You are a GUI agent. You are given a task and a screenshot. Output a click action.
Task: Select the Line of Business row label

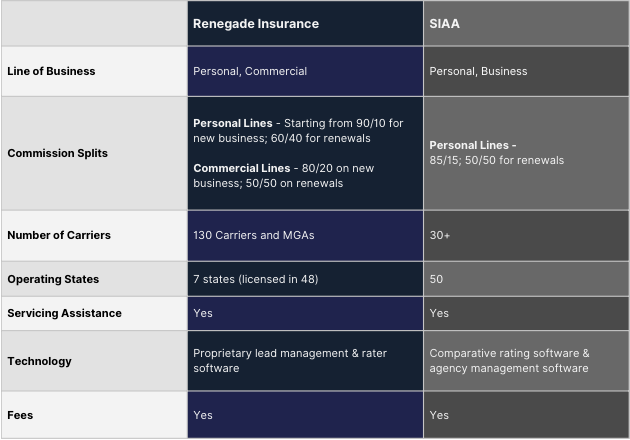51,71
